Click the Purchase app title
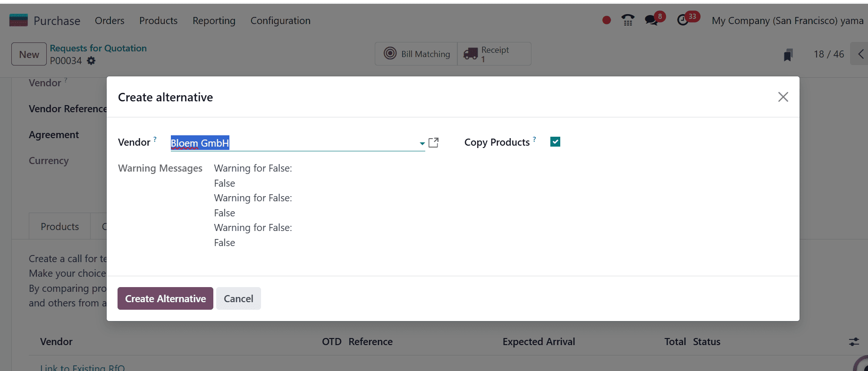 [57, 21]
